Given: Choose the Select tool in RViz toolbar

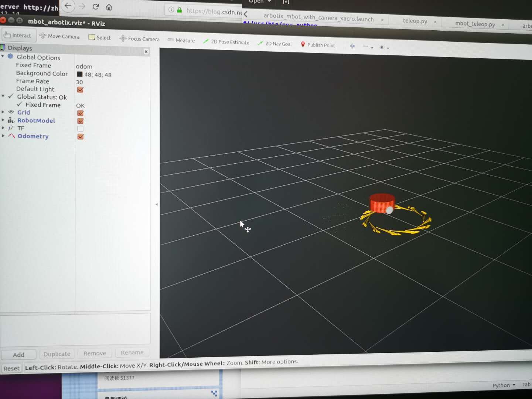Looking at the screenshot, I should (99, 37).
